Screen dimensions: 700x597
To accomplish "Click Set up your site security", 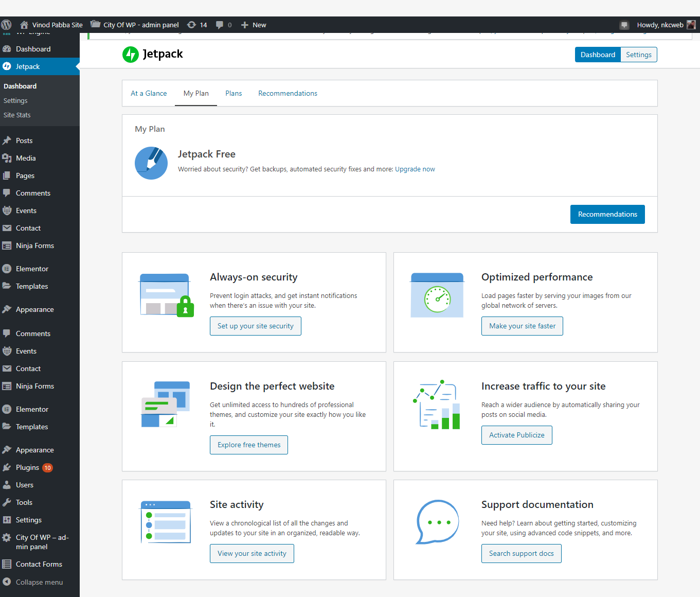I will click(256, 326).
